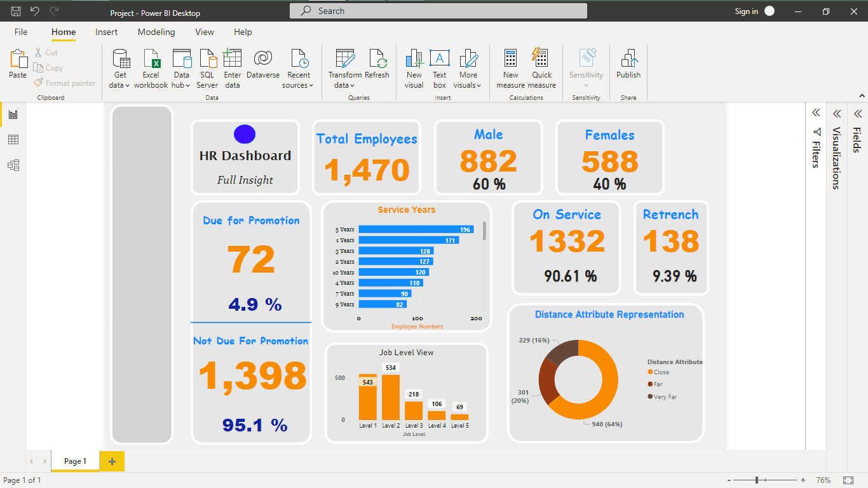The width and height of the screenshot is (868, 488).
Task: Switch to Model view in the left sidebar
Action: click(x=13, y=165)
